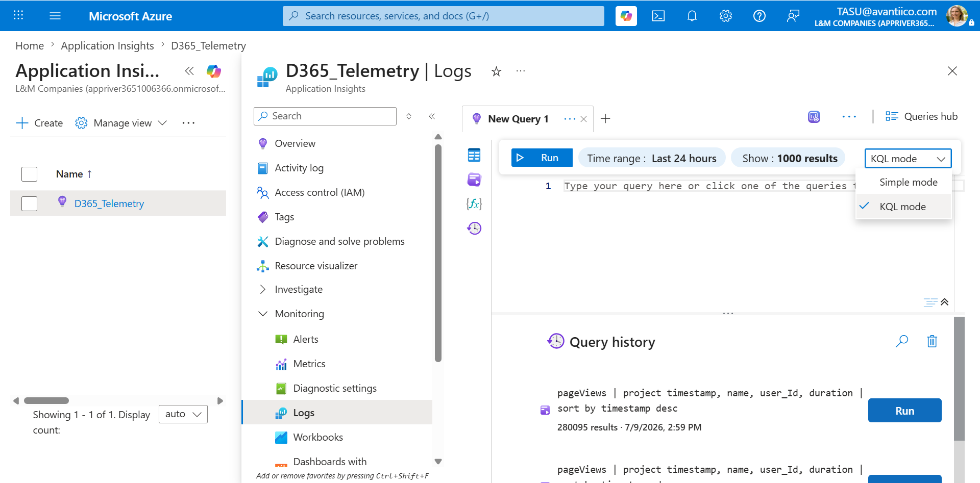Collapse the resource menu sidebar
Viewport: 980px width, 483px height.
[432, 116]
